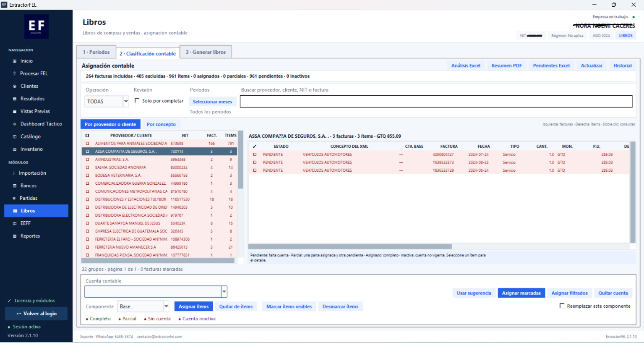Switch to the 3 · Generar libros tab
Screen dimensions: 644x343
pos(206,52)
